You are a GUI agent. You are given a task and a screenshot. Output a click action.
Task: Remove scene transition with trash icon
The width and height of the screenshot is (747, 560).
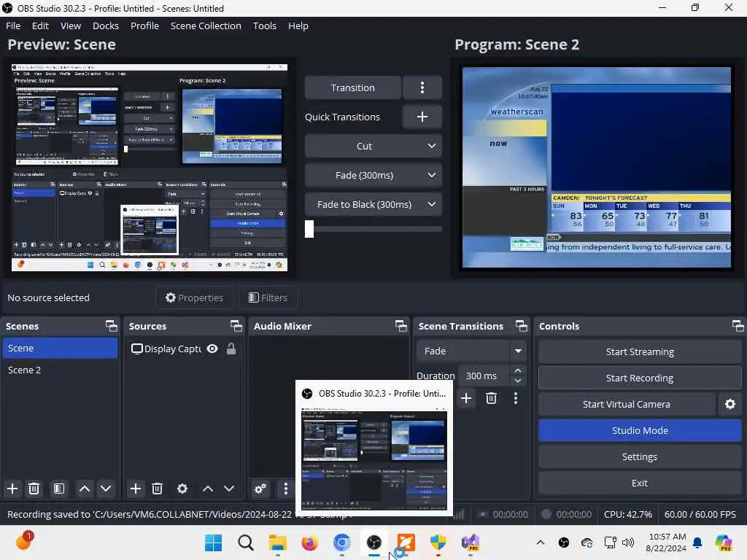click(491, 398)
